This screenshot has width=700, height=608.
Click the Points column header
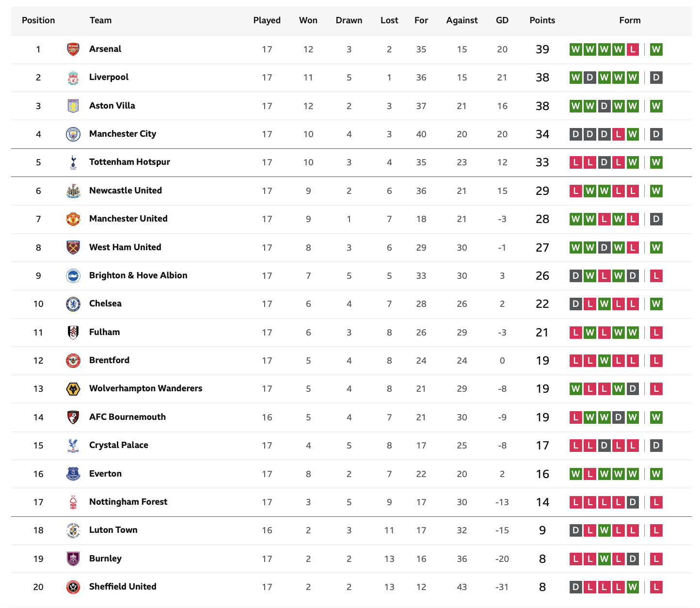click(542, 20)
